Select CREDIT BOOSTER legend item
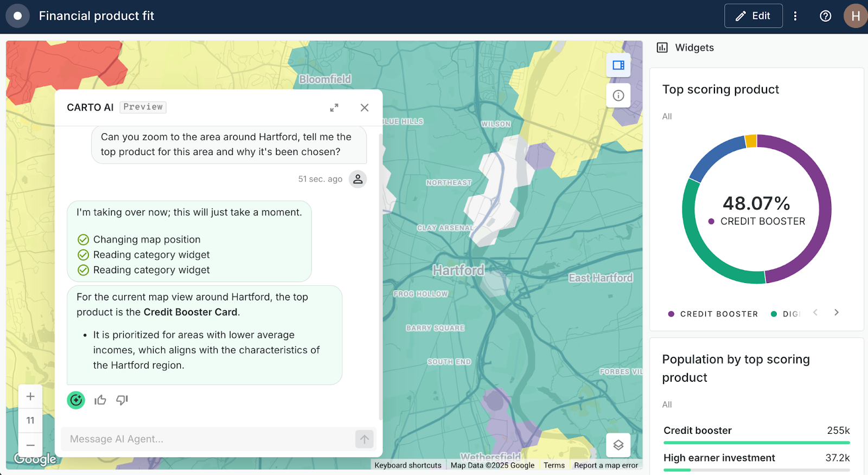Viewport: 868px width, 475px height. pos(713,314)
